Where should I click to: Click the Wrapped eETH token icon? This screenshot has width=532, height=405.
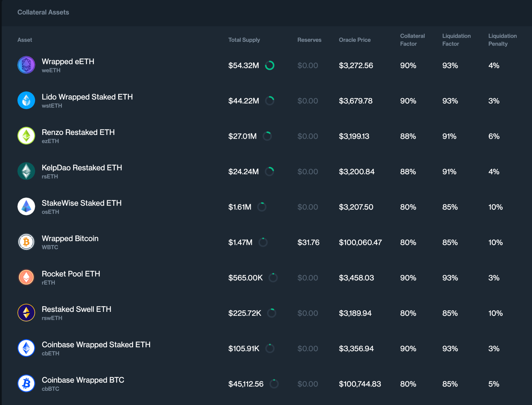click(x=26, y=65)
